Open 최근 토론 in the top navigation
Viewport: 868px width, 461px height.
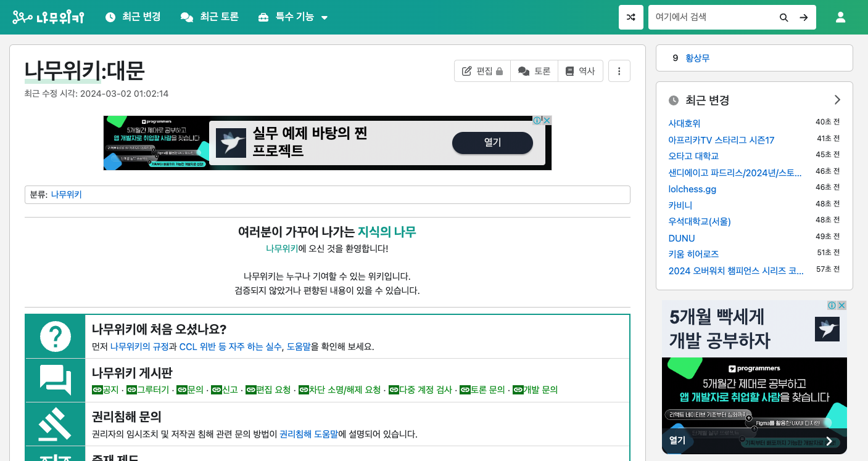pyautogui.click(x=210, y=17)
